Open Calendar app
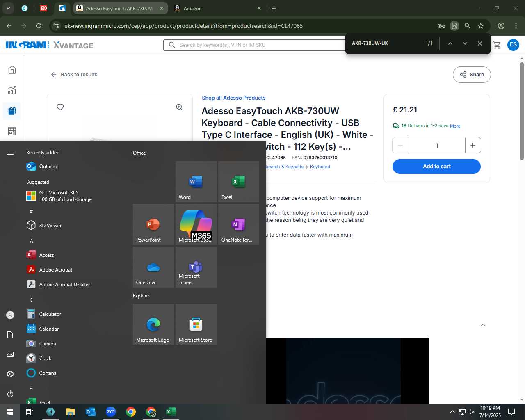 [74, 329]
